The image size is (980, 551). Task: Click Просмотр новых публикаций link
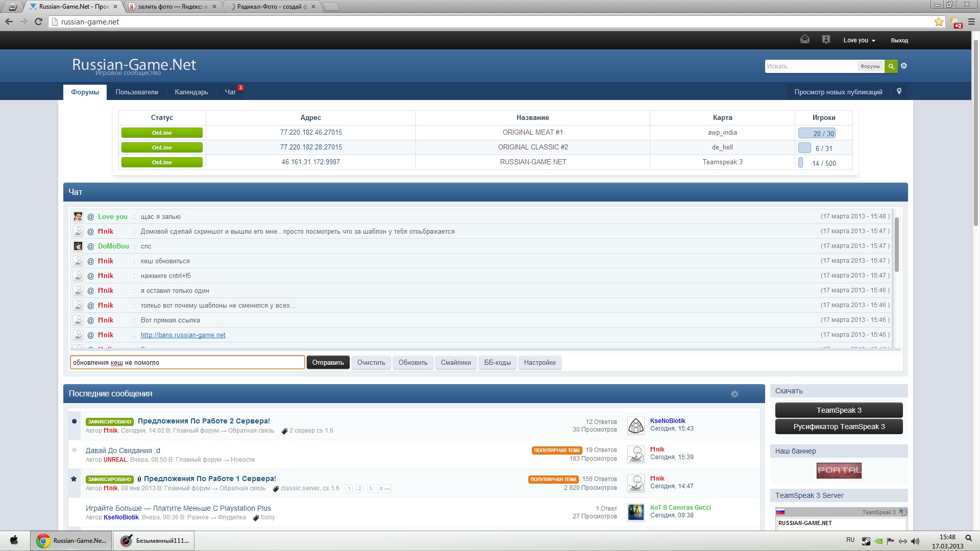(x=838, y=92)
